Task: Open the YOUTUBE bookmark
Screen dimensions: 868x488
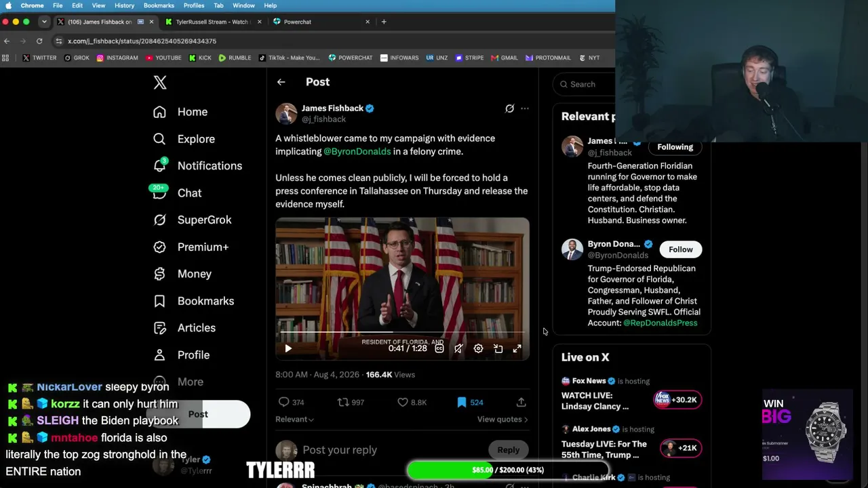Action: pyautogui.click(x=163, y=58)
